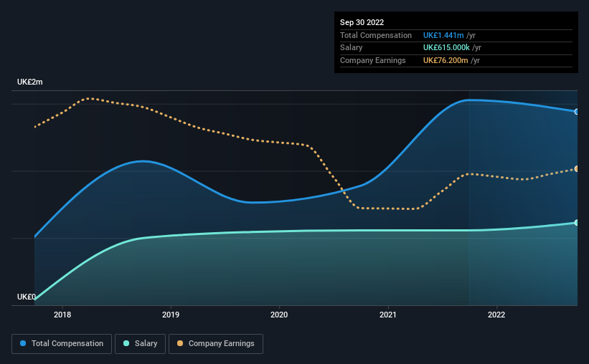Viewport: 589px width, 364px height.
Task: Click the blue Total Compensation endpoint marker
Action: click(577, 112)
